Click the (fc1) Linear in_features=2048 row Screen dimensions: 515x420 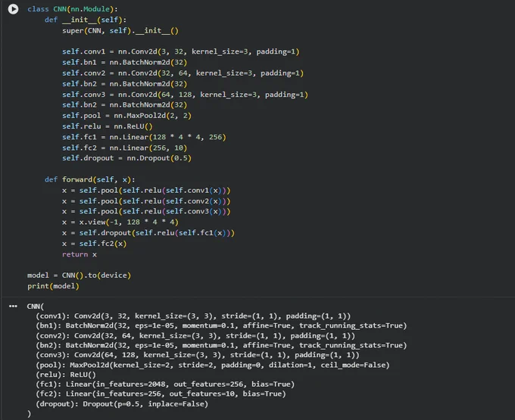point(165,384)
